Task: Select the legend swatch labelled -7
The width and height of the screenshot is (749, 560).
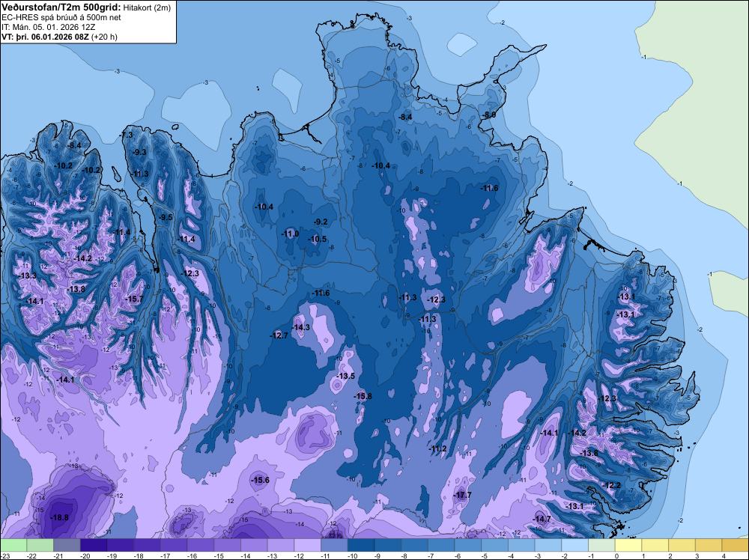Action: (x=441, y=545)
